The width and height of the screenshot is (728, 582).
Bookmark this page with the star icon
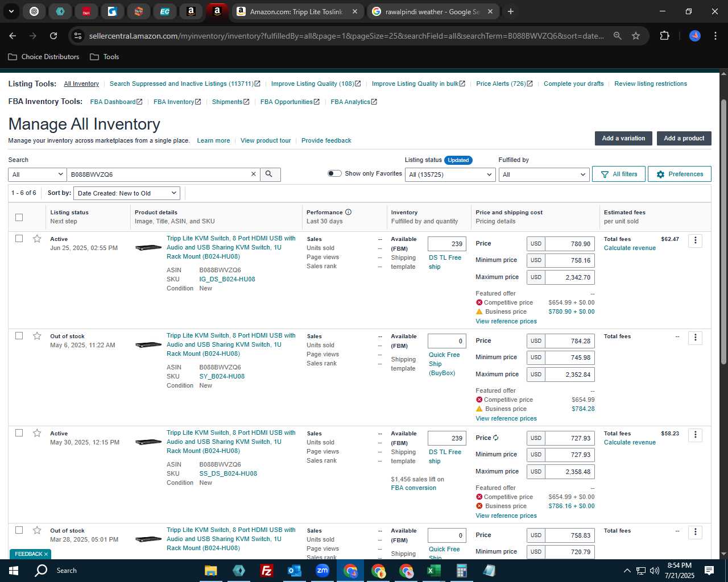click(636, 36)
